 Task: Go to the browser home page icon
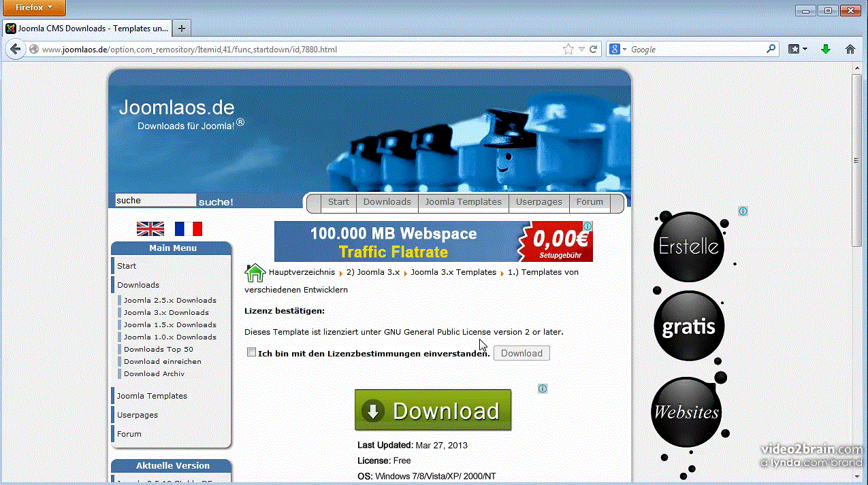(850, 49)
